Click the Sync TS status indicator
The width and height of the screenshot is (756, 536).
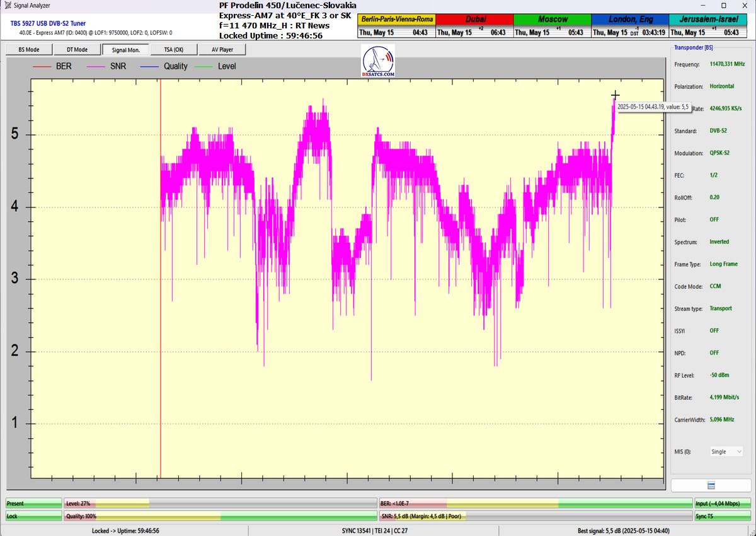pos(722,516)
